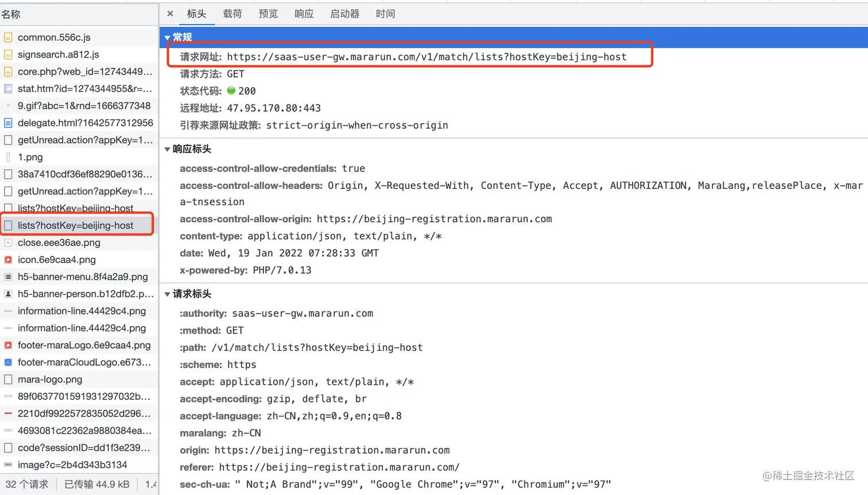Click the 32 个请求 status bar count

click(27, 485)
